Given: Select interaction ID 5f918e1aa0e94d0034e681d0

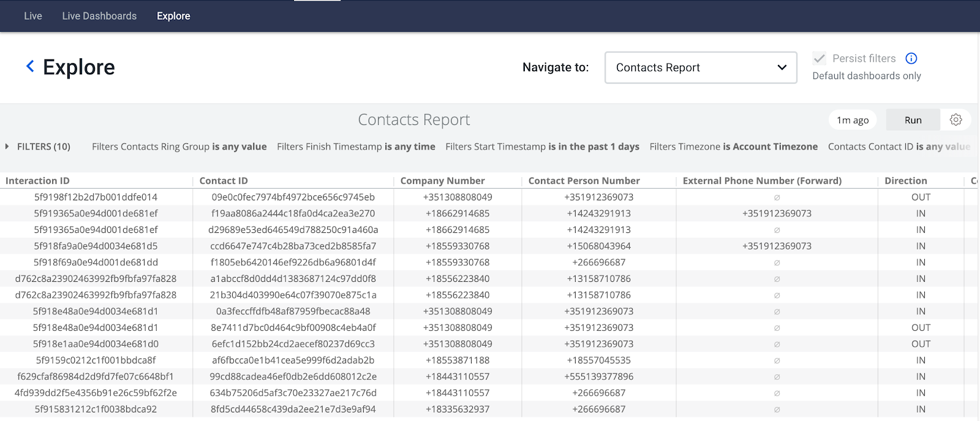Looking at the screenshot, I should tap(96, 344).
